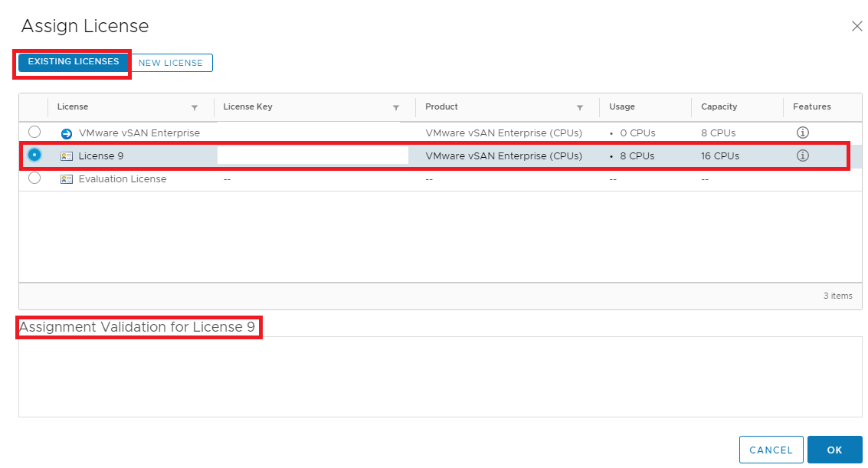The image size is (868, 468).
Task: Switch to the New License tab
Action: tap(171, 63)
